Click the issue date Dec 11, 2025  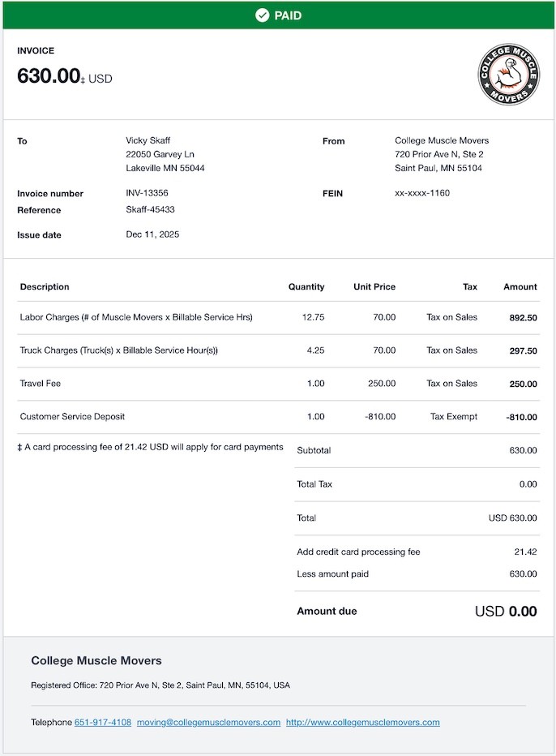[x=152, y=234]
